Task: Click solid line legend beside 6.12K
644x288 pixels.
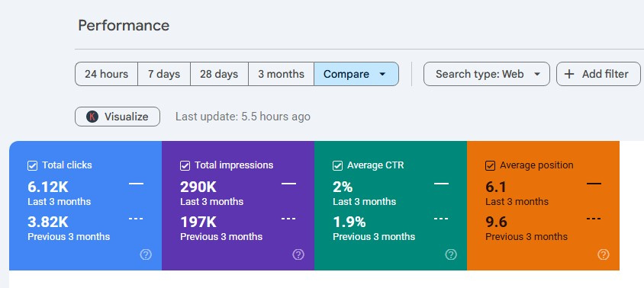Action: coord(137,184)
